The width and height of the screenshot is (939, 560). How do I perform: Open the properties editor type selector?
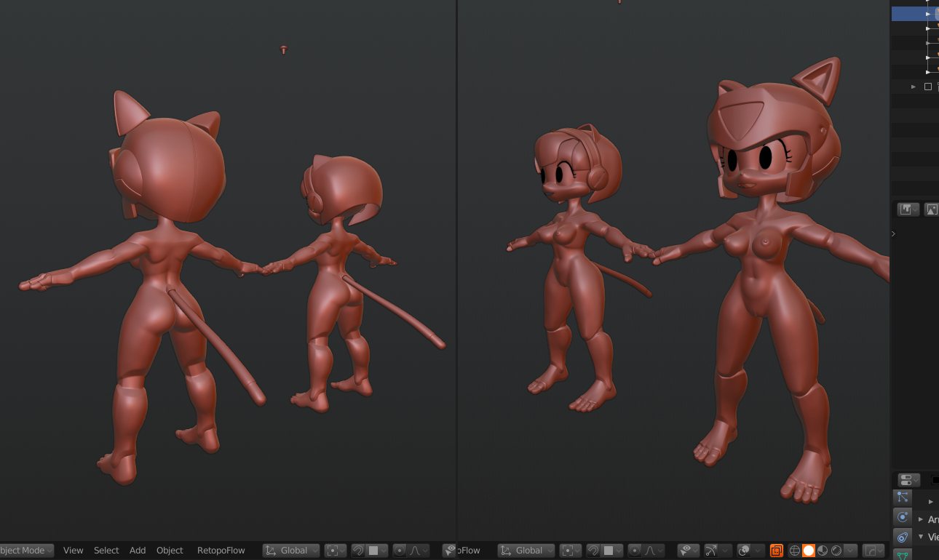click(908, 480)
